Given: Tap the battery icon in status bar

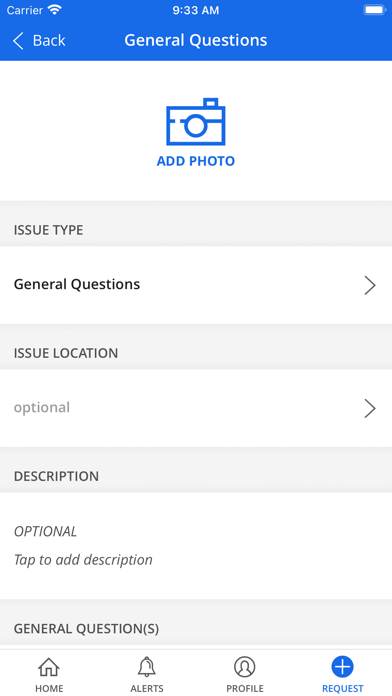Looking at the screenshot, I should (x=375, y=10).
